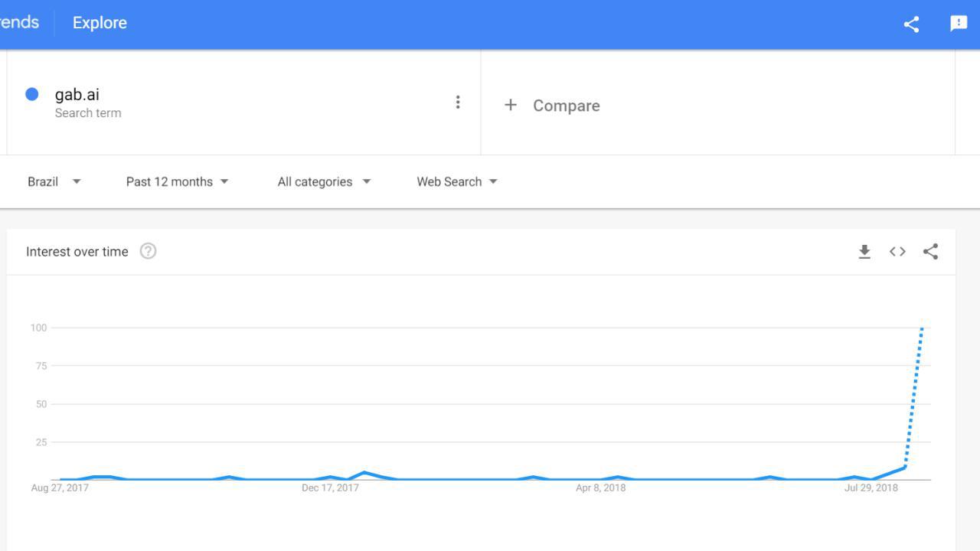Open the send feedback icon in header
980x551 pixels.
coord(959,24)
